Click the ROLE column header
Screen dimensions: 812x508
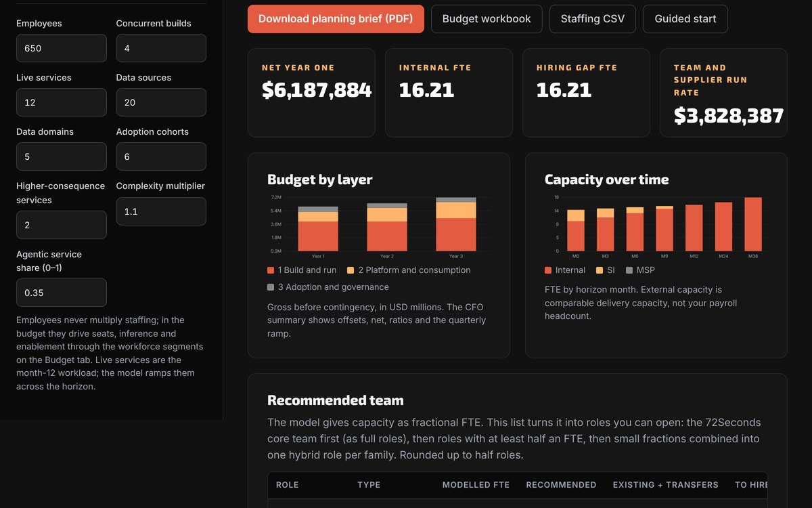(x=287, y=485)
